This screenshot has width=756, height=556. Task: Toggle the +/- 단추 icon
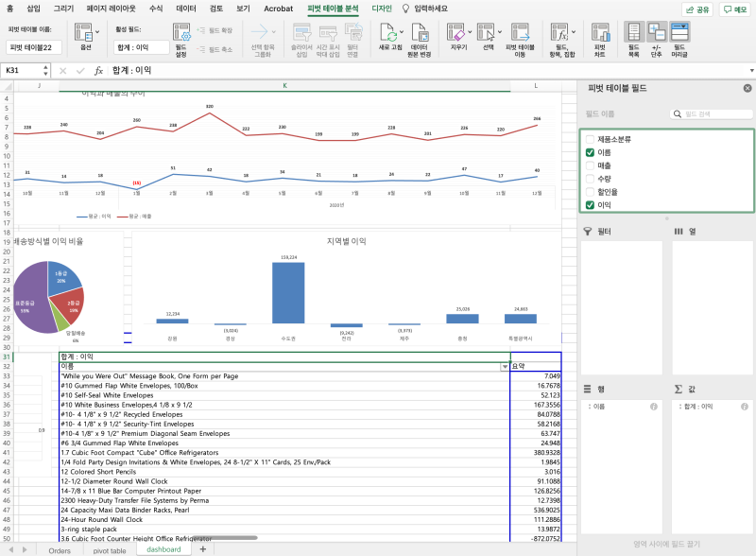[657, 32]
